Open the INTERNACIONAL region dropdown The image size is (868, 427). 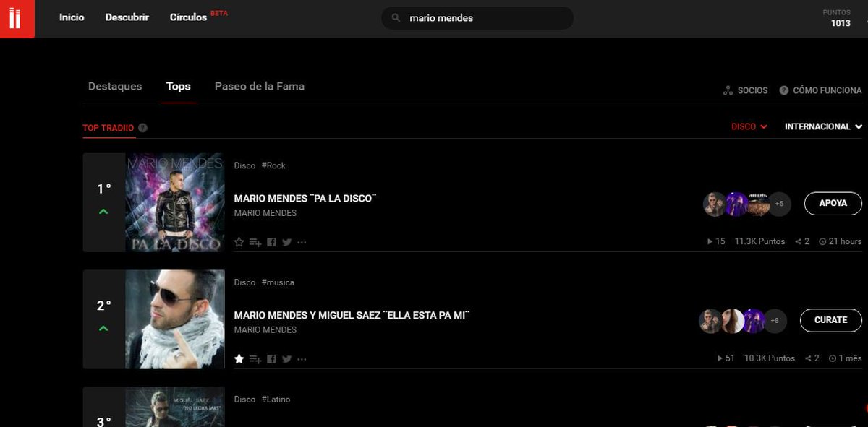[x=823, y=126]
